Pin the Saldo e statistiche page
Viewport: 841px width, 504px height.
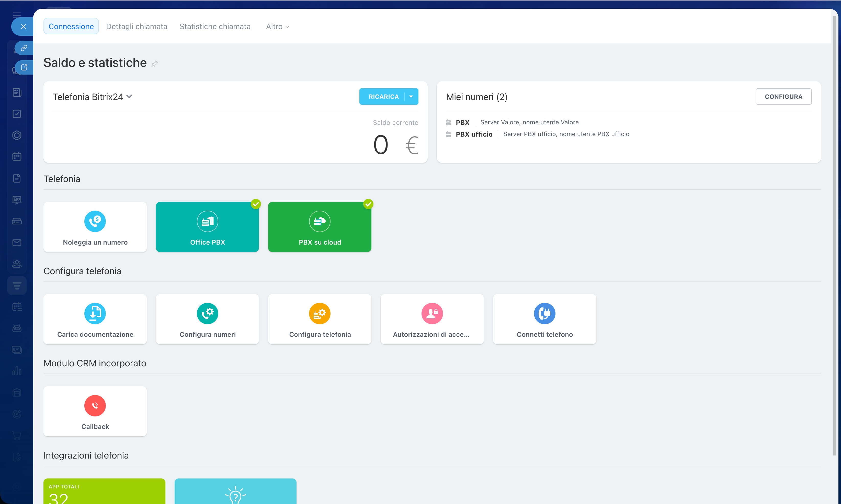point(155,64)
